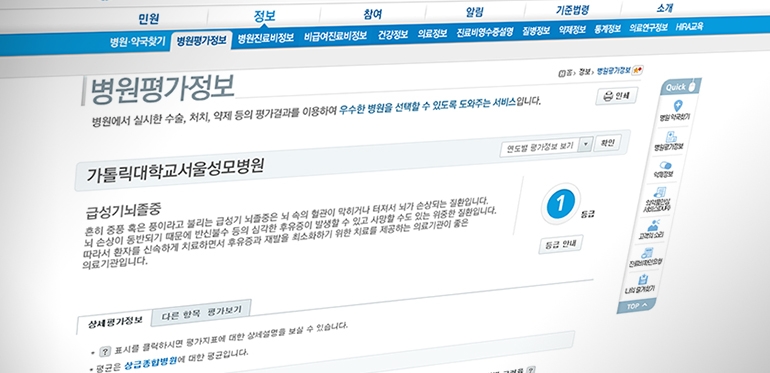The width and height of the screenshot is (770, 373).
Task: Open 병원진료비정보 in blue submenu
Action: (265, 39)
